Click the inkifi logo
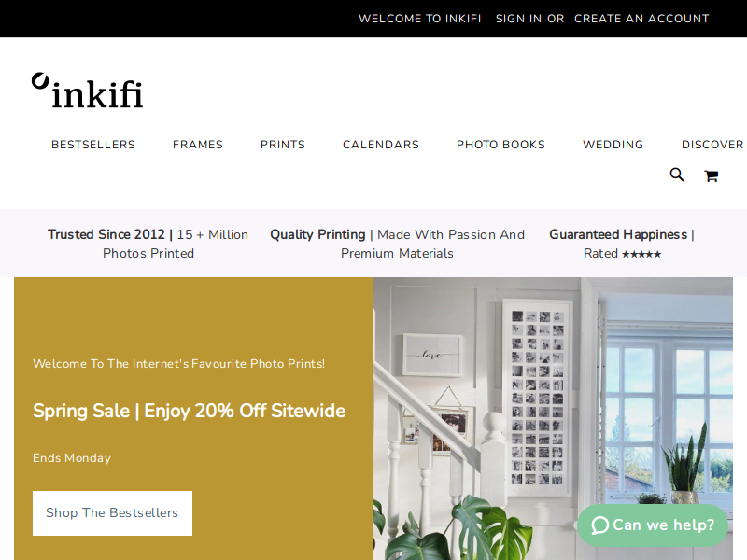This screenshot has height=560, width=747. tap(88, 91)
